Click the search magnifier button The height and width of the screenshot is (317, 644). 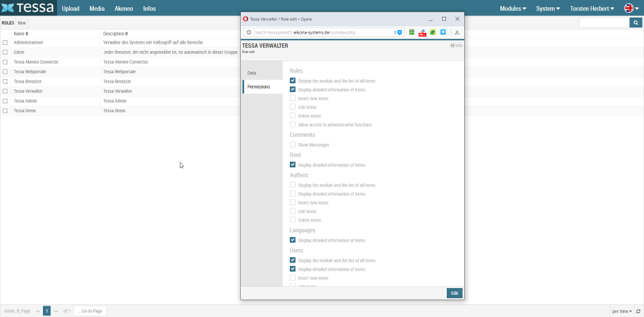coord(635,23)
